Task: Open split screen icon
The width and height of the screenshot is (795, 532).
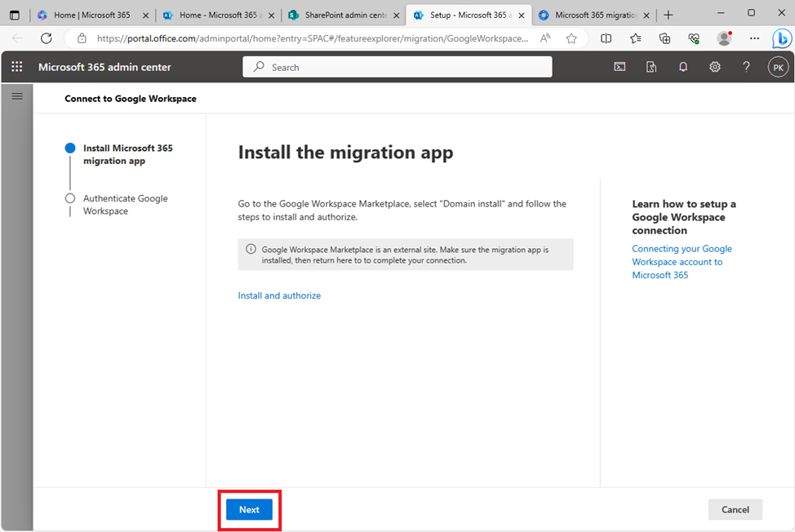Action: [x=606, y=38]
